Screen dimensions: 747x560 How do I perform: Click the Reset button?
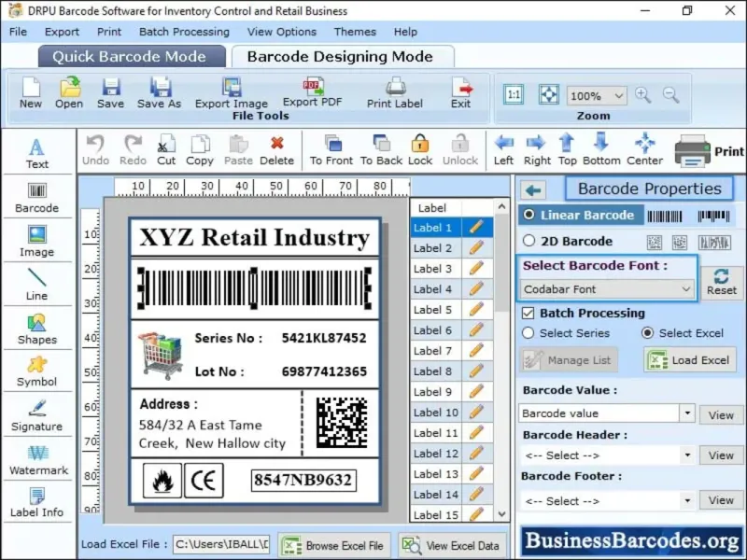click(721, 283)
